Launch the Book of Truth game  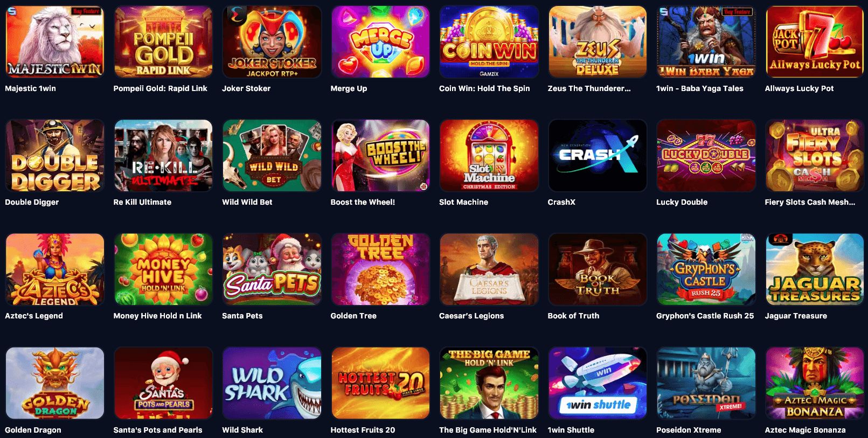(x=598, y=269)
